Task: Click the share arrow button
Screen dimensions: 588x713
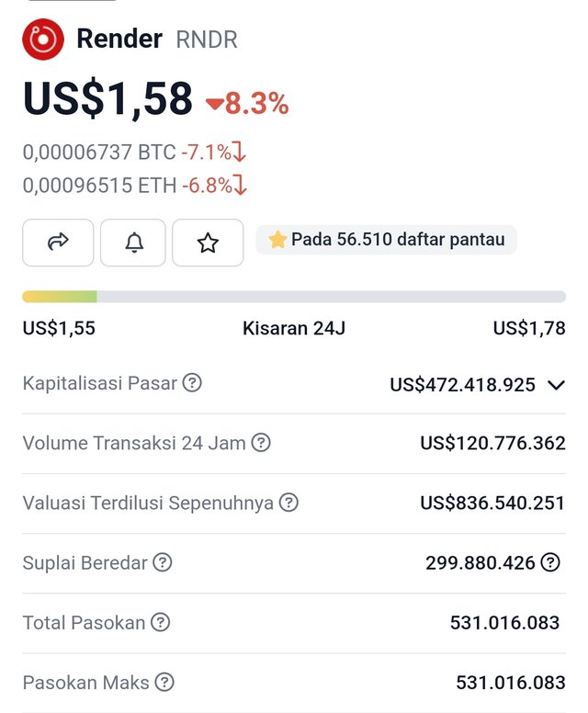Action: [x=58, y=243]
